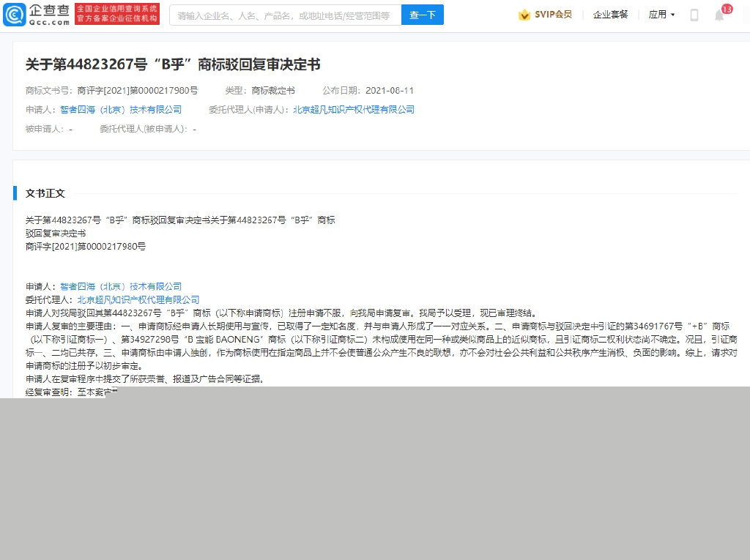
Task: Click the SVIP crown icon
Action: (524, 15)
